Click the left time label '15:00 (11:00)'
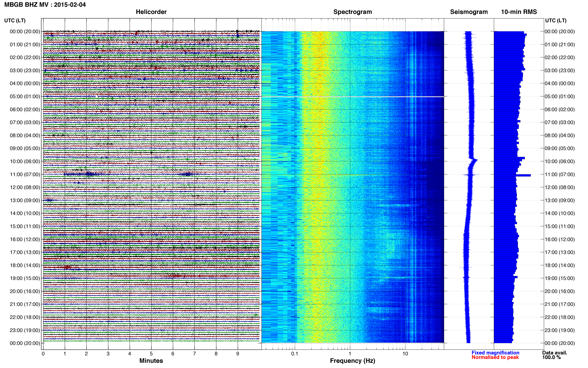 pyautogui.click(x=25, y=226)
